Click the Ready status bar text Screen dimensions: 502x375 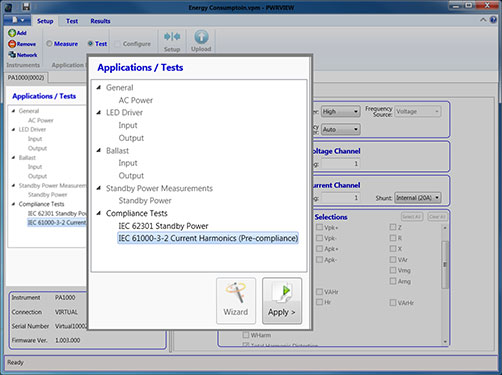point(15,362)
